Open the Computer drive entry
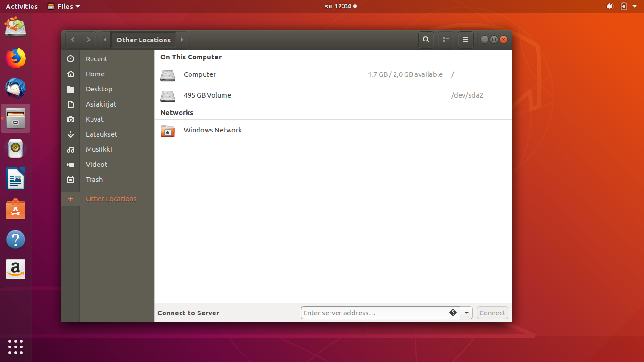Image resolution: width=644 pixels, height=362 pixels. [200, 74]
